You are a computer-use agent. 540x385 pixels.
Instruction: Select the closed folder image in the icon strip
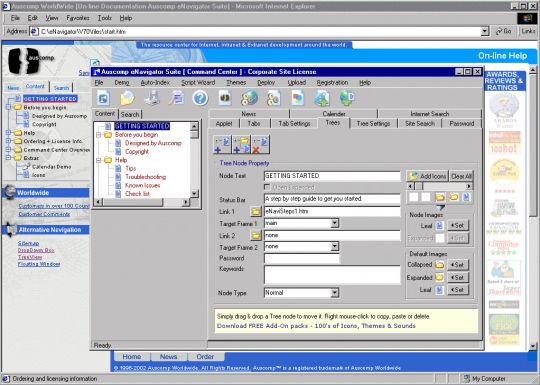439,197
